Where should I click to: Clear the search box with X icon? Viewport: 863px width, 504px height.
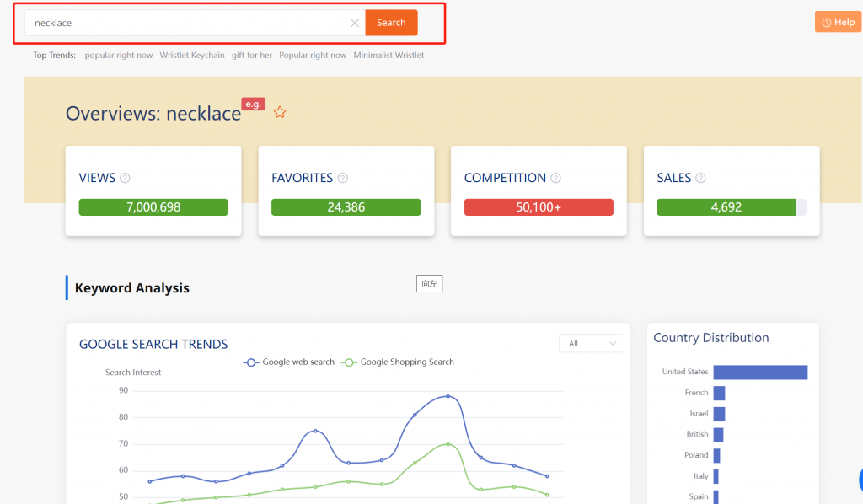[x=355, y=23]
